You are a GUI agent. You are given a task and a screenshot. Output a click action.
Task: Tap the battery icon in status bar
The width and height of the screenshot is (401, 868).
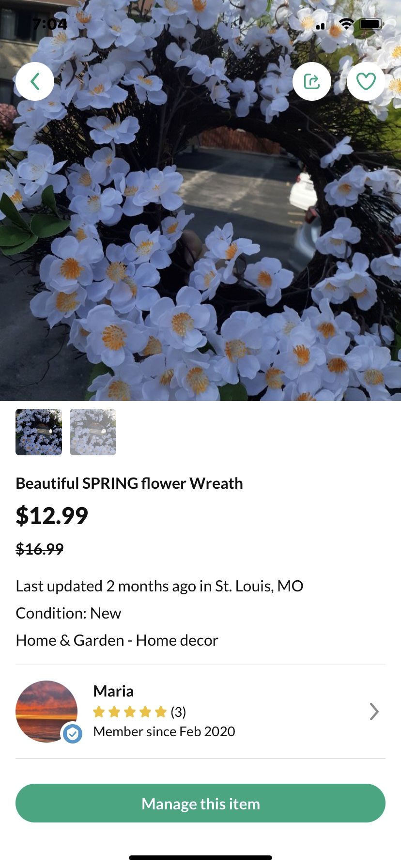(371, 23)
